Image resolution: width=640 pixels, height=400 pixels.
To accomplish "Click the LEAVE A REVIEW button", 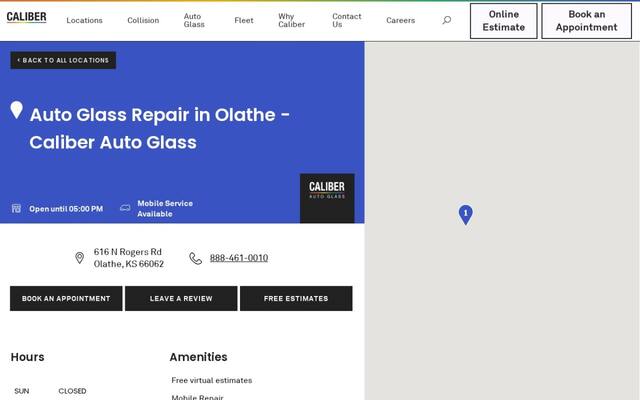I will point(181,298).
